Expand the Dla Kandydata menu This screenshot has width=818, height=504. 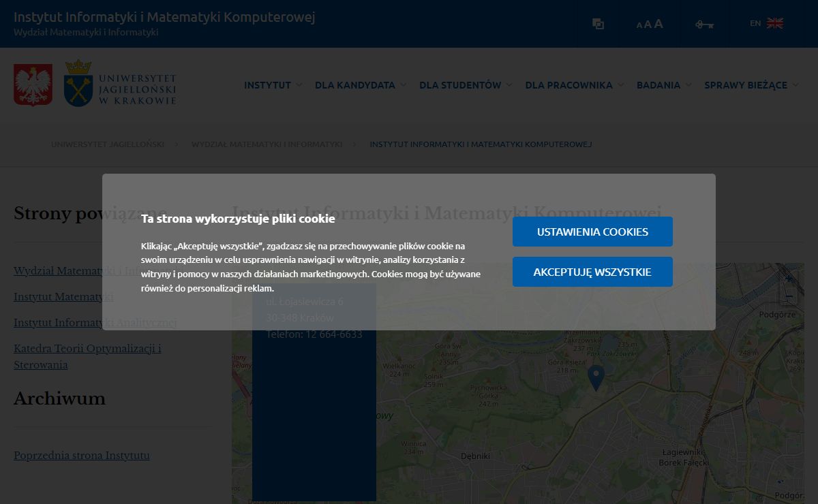coord(361,85)
